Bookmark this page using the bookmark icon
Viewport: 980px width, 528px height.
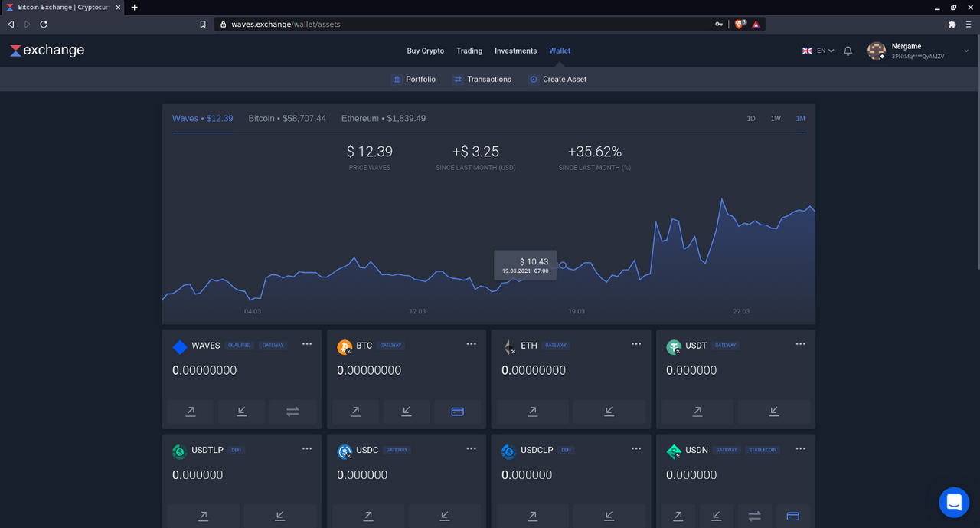pos(203,24)
